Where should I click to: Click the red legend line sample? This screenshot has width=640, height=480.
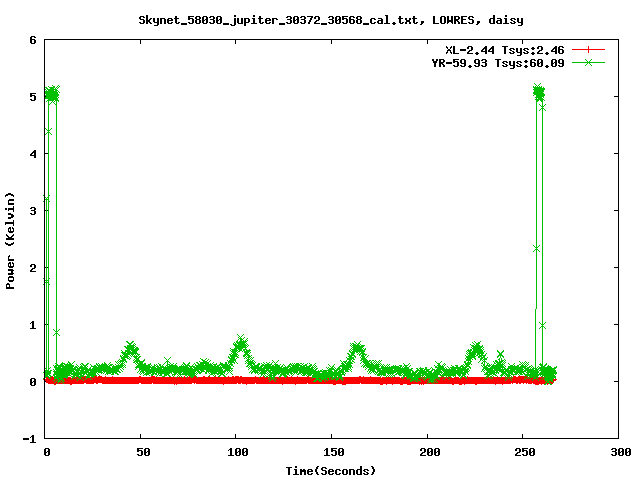click(x=588, y=50)
